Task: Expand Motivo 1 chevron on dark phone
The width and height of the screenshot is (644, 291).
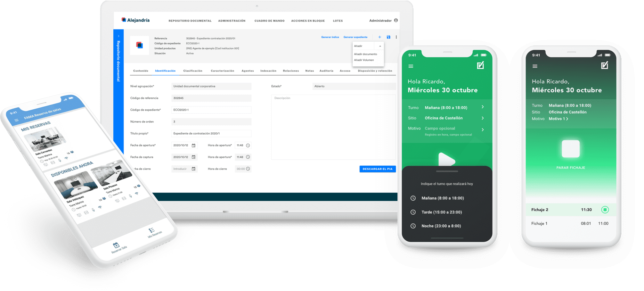Action: pos(567,119)
